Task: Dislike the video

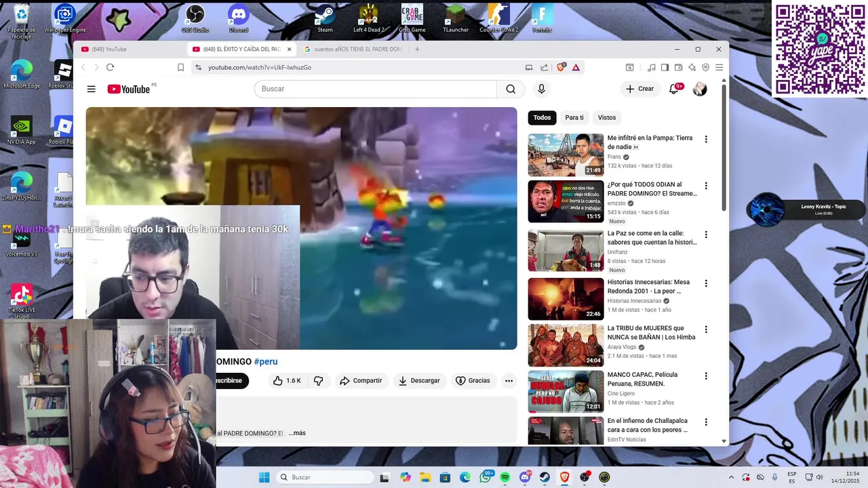Action: [318, 381]
